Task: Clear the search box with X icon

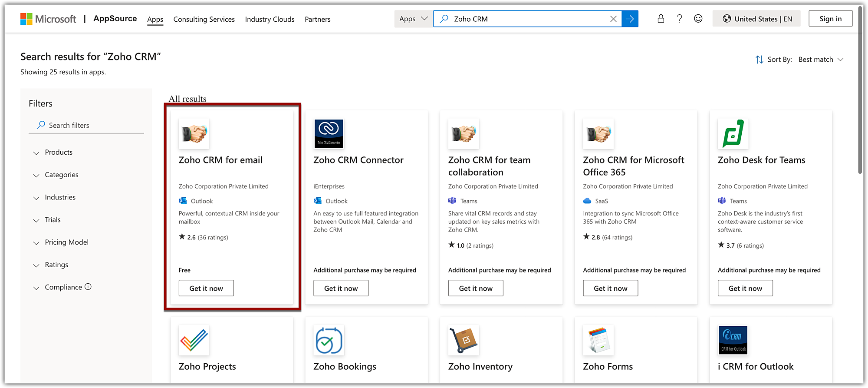Action: click(x=613, y=19)
